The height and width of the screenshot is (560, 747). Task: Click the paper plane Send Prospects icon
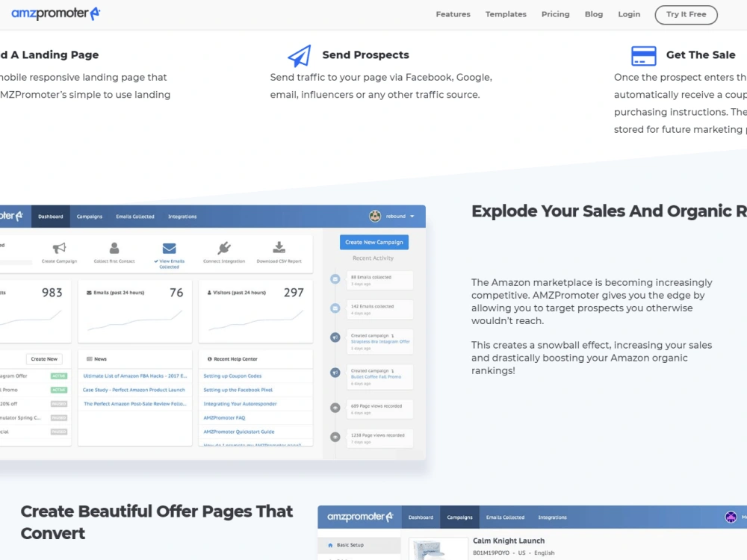[300, 56]
